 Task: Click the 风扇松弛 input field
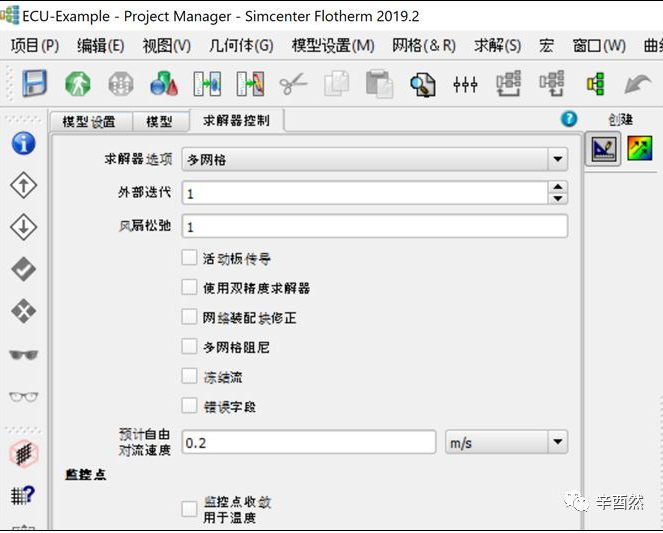(x=373, y=227)
